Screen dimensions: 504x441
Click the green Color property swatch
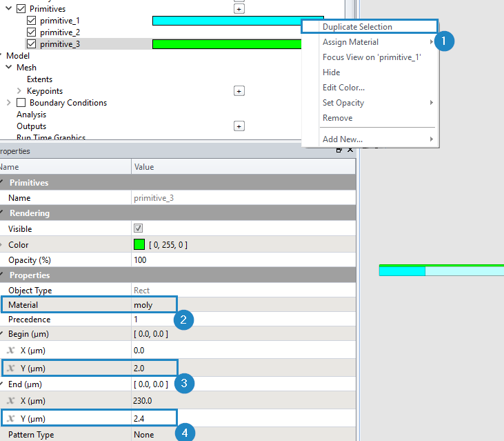point(139,244)
